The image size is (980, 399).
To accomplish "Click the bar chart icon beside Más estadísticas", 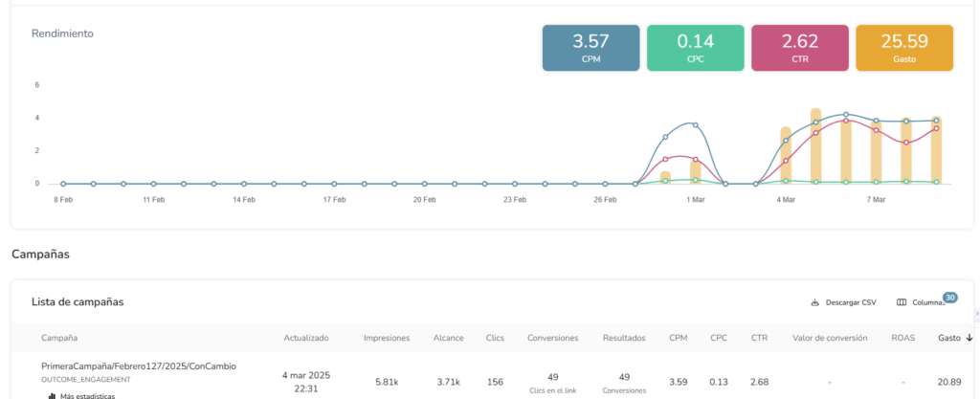I will (x=52, y=395).
